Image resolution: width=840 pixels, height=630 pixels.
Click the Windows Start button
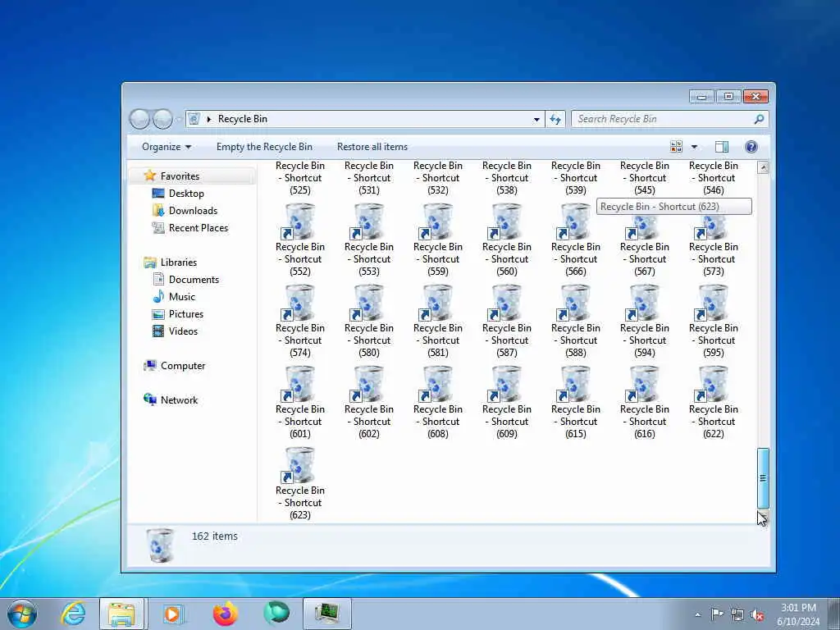[22, 614]
